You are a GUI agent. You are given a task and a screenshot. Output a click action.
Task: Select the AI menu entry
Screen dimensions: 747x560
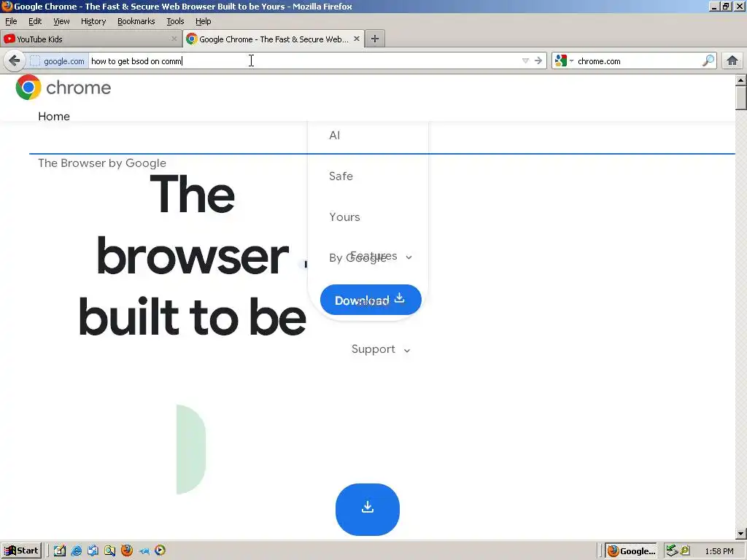334,135
